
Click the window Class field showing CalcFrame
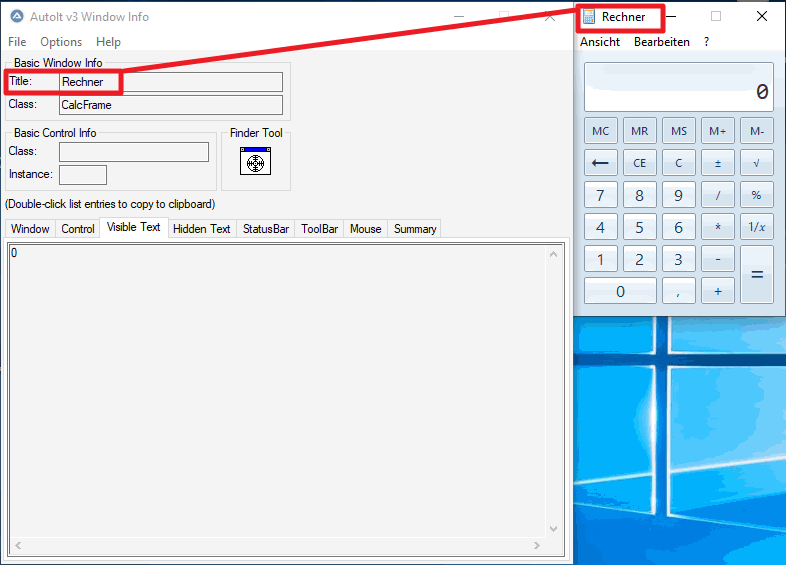click(x=171, y=105)
